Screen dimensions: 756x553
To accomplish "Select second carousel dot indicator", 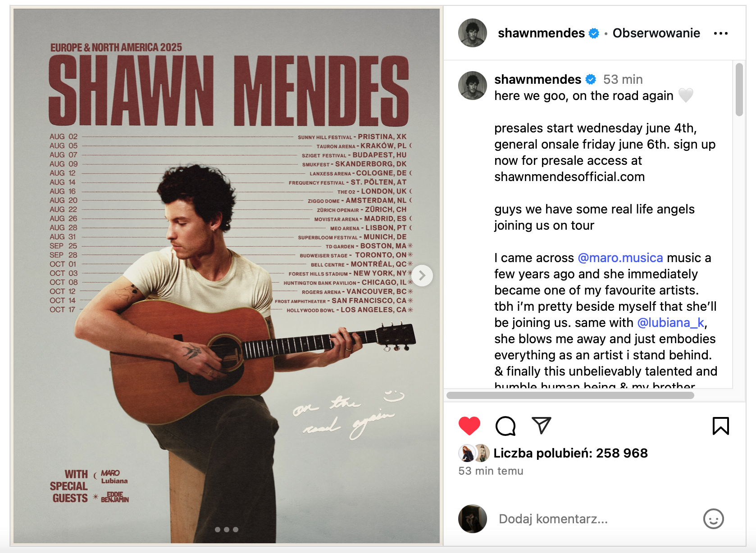I will (x=227, y=530).
